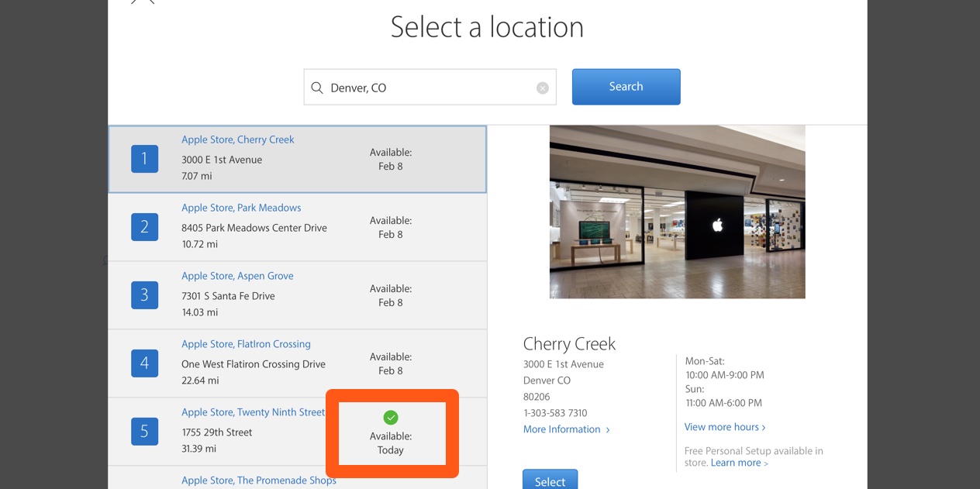Select the numbered badge for Cherry Creek
This screenshot has height=489, width=980.
[144, 158]
